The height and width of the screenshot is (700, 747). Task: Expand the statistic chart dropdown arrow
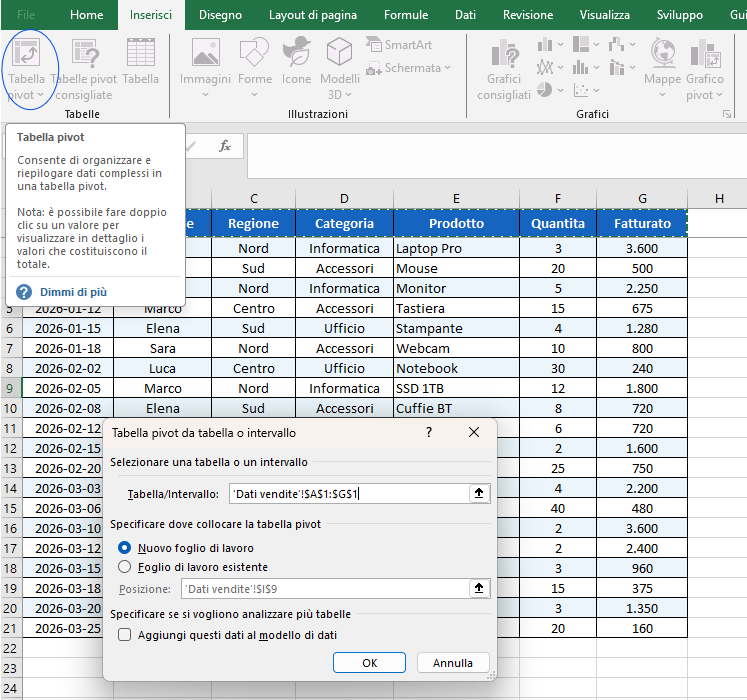click(596, 67)
